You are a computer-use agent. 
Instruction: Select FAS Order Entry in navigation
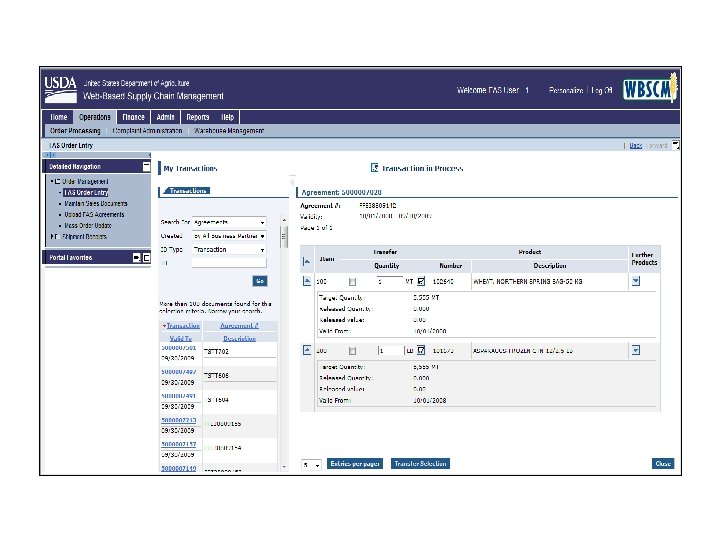pyautogui.click(x=86, y=192)
